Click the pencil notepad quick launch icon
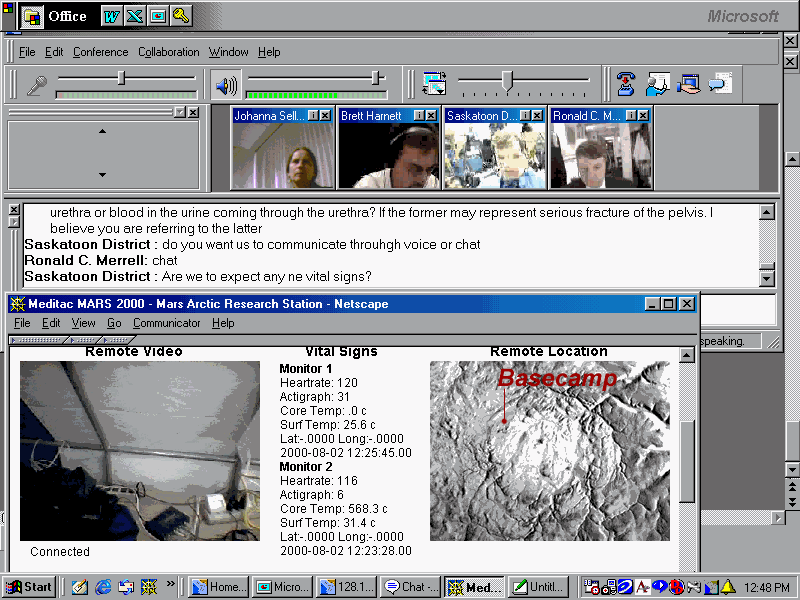Screen dimensions: 800x600 (80, 587)
